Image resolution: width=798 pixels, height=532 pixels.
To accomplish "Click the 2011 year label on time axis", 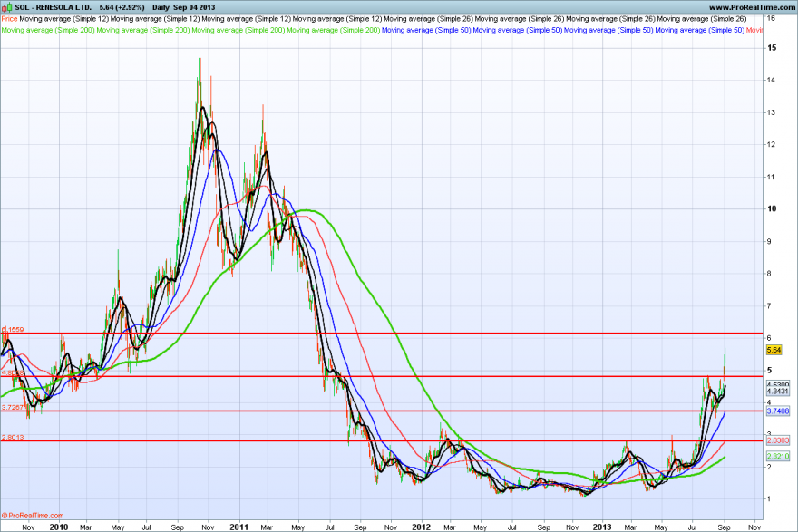I will pyautogui.click(x=238, y=527).
